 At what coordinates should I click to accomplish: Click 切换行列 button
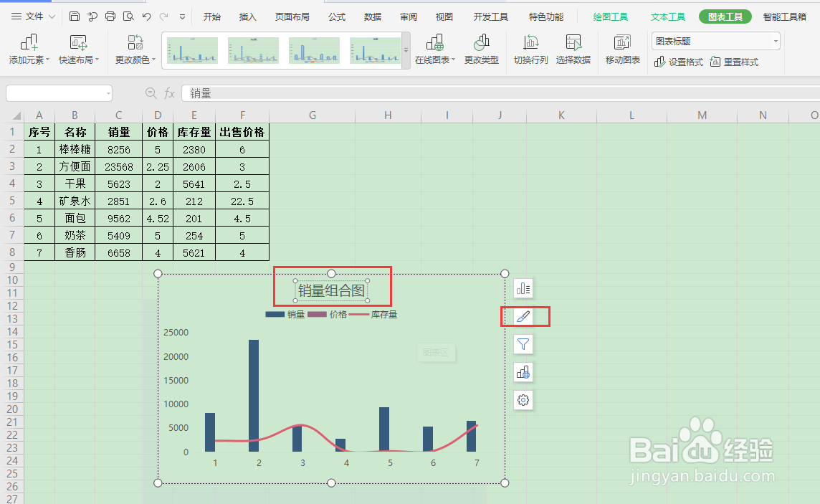pyautogui.click(x=531, y=49)
